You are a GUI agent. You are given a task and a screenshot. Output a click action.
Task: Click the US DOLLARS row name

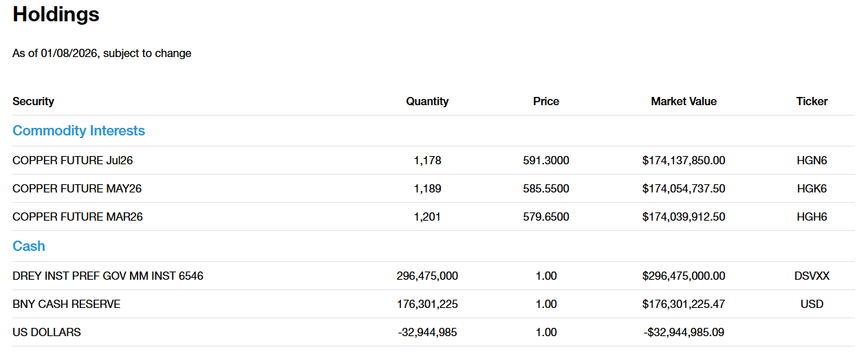pos(47,332)
